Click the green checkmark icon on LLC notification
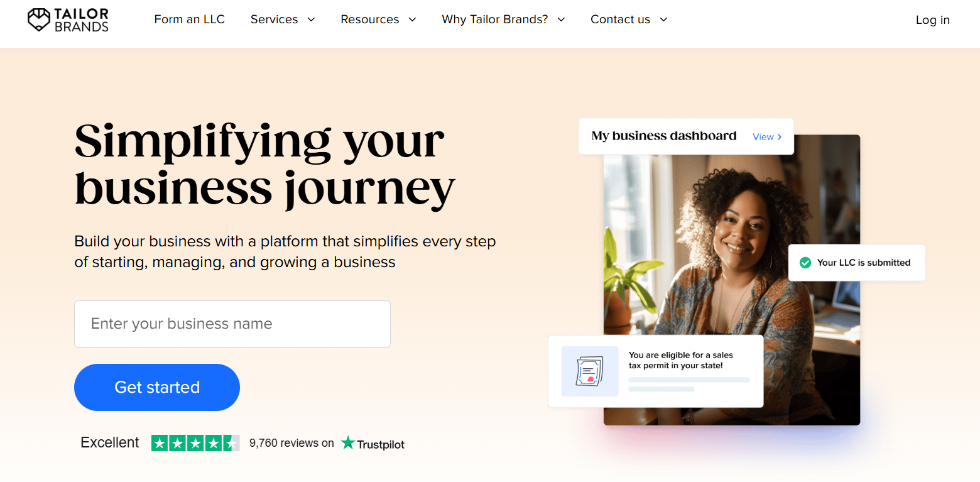This screenshot has width=980, height=482. tap(805, 263)
